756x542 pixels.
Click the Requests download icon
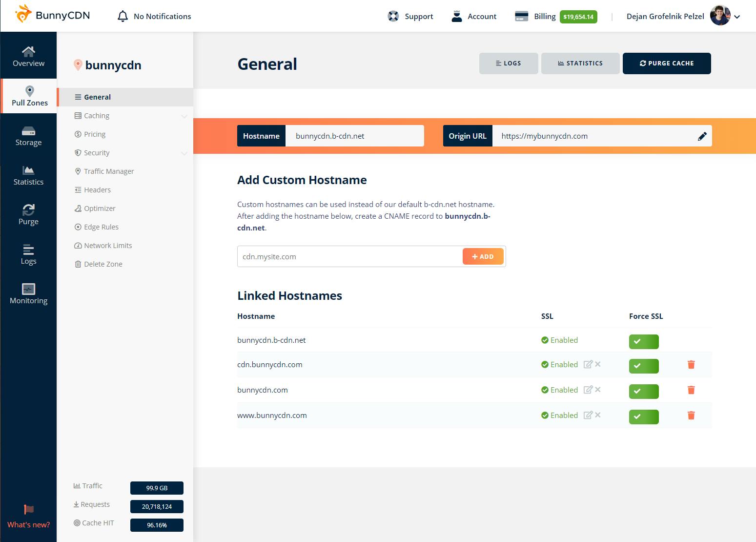click(76, 504)
